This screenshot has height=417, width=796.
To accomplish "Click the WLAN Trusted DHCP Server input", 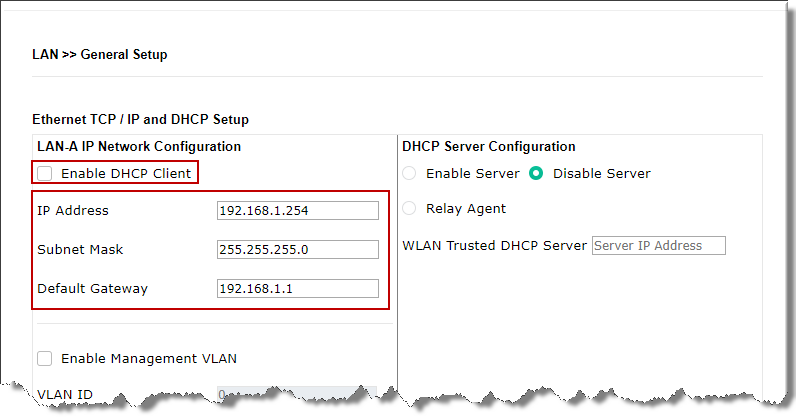I will [658, 246].
